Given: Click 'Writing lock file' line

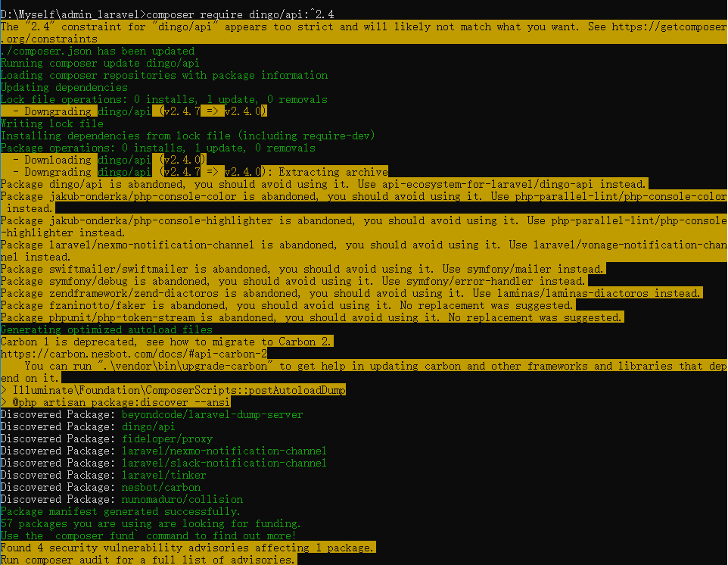Looking at the screenshot, I should click(52, 123).
